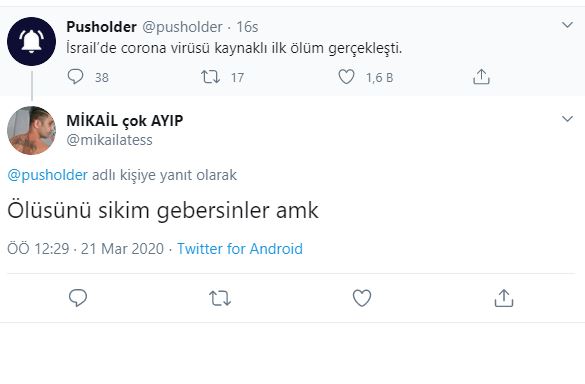Open the Pusholder display name link
This screenshot has width=585, height=384.
[x=101, y=27]
